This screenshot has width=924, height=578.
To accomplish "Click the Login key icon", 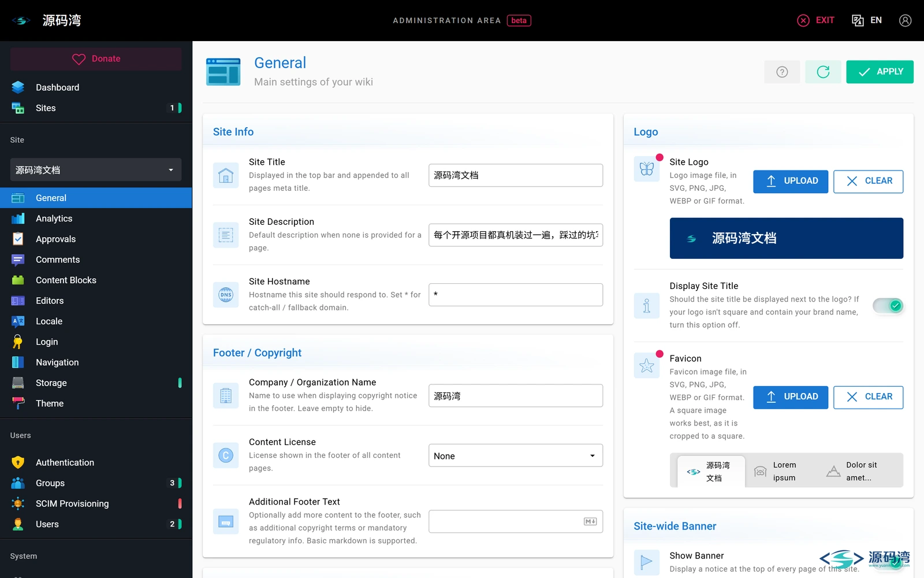I will point(18,342).
